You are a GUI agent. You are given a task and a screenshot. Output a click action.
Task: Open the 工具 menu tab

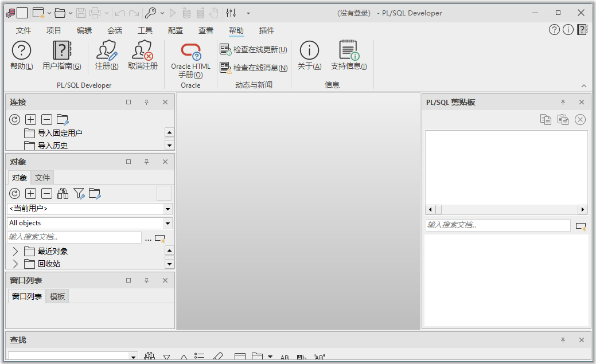pyautogui.click(x=145, y=30)
